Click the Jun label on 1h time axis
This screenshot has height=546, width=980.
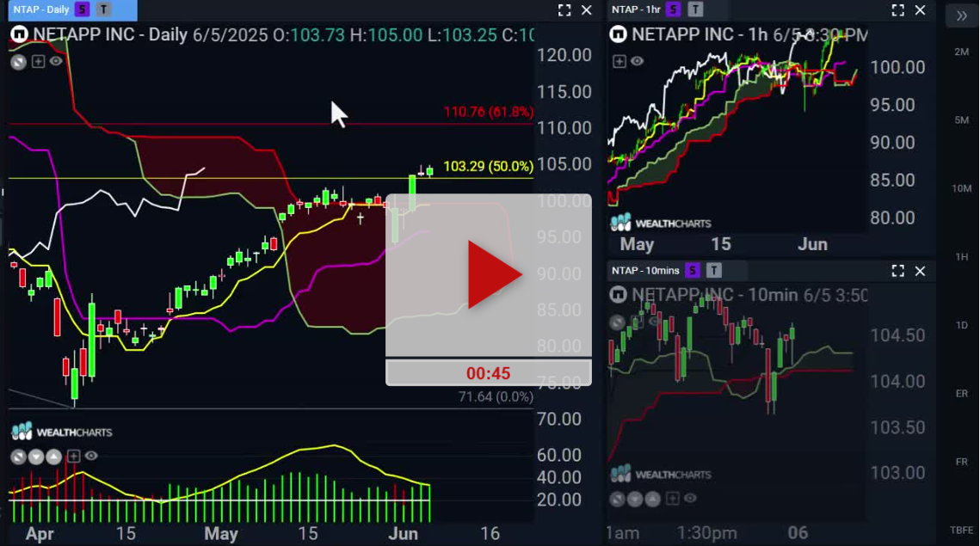(812, 244)
